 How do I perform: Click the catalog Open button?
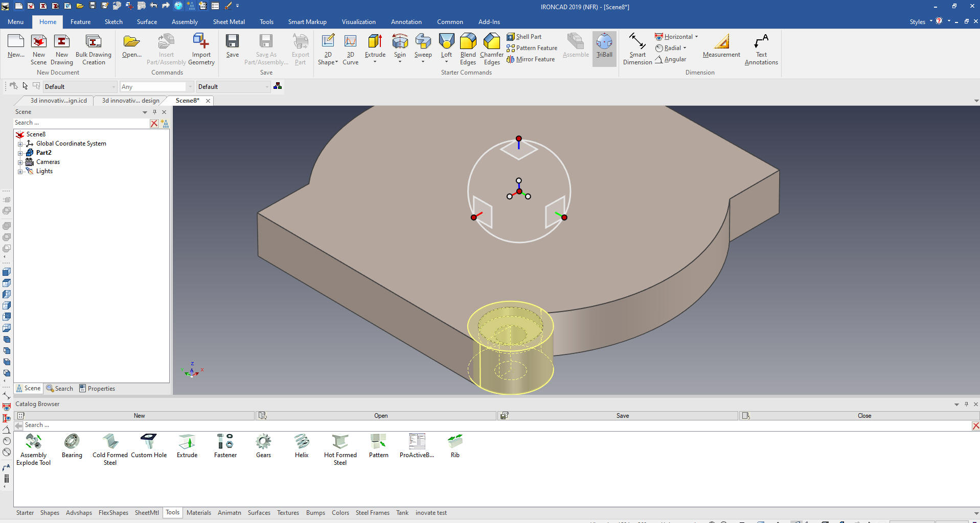coord(380,416)
